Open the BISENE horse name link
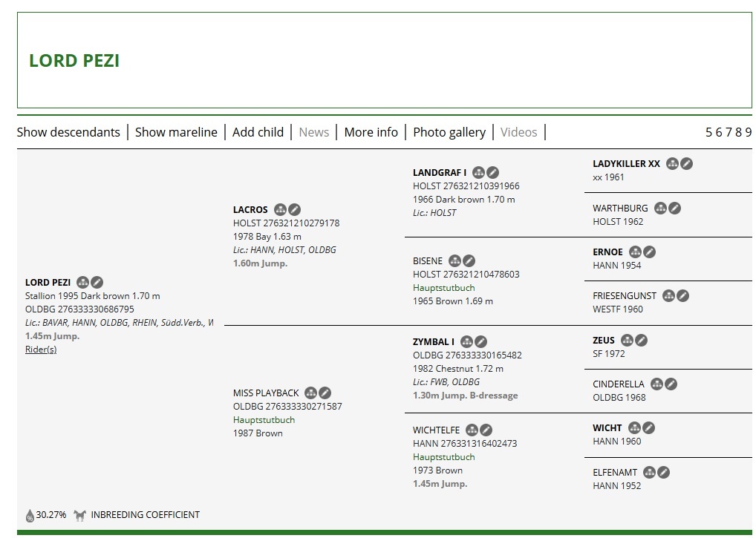 click(x=428, y=261)
